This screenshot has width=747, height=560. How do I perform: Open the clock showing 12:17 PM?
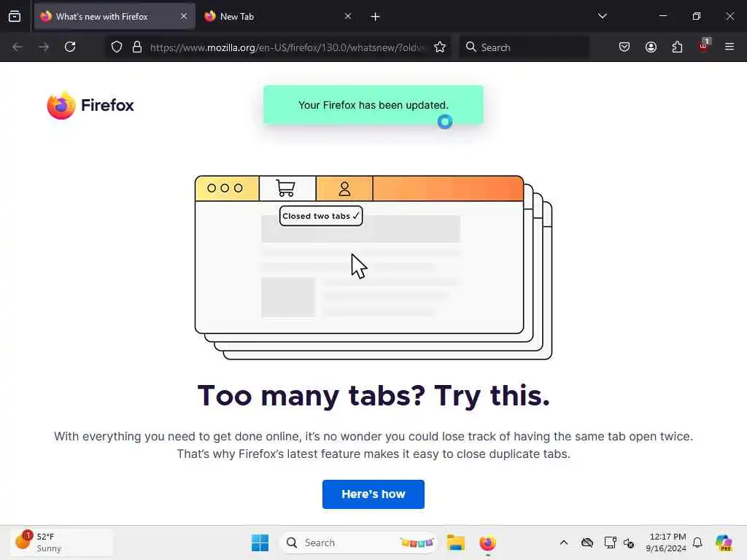pos(666,542)
